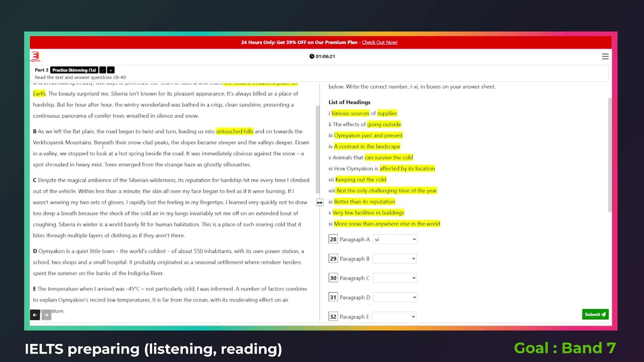Open the Paragraph B answer dropdown
The height and width of the screenshot is (362, 644).
click(x=394, y=258)
